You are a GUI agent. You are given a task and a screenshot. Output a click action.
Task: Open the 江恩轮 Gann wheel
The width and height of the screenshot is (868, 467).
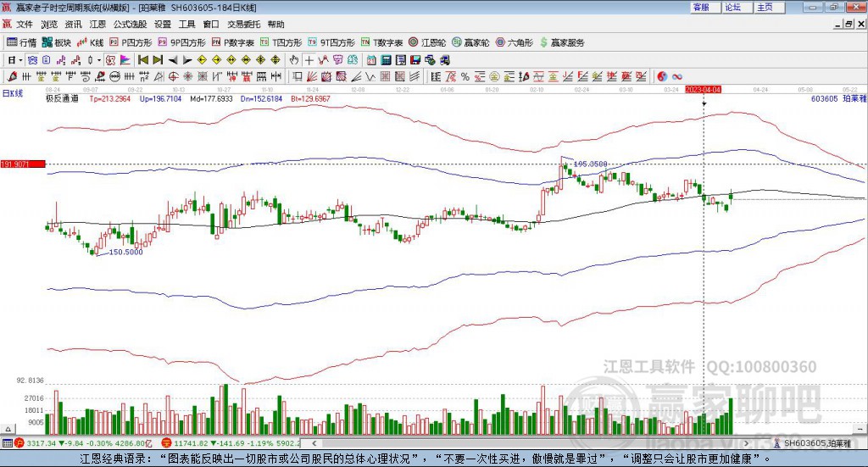(427, 42)
